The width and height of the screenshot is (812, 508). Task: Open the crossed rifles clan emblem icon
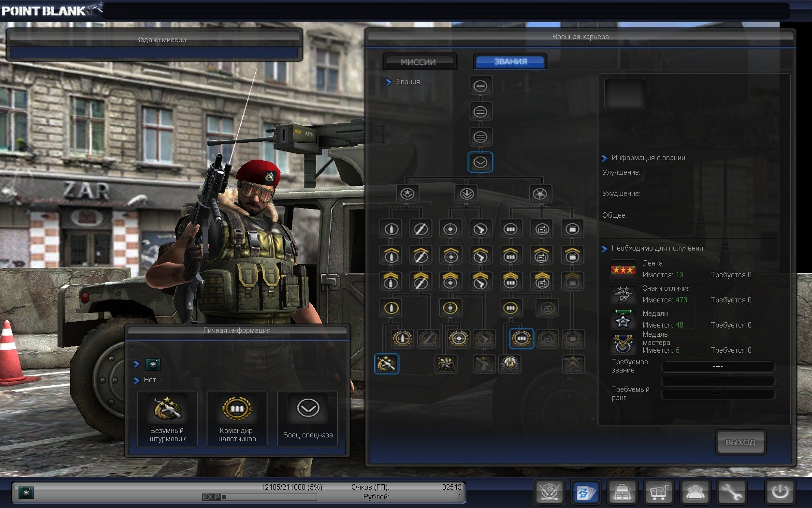point(550,493)
